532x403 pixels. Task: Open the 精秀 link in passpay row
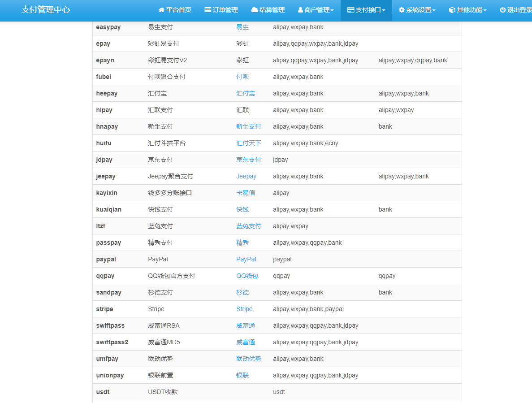click(242, 243)
